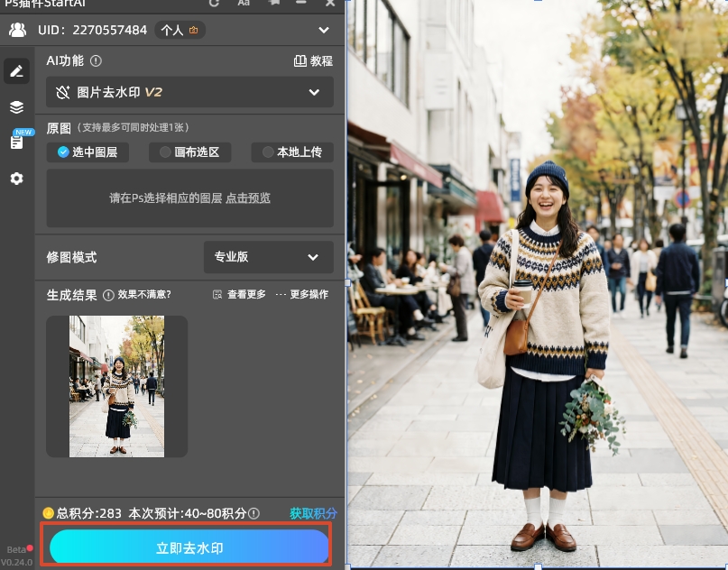
Task: Open the layers panel icon in sidebar
Action: pos(16,106)
